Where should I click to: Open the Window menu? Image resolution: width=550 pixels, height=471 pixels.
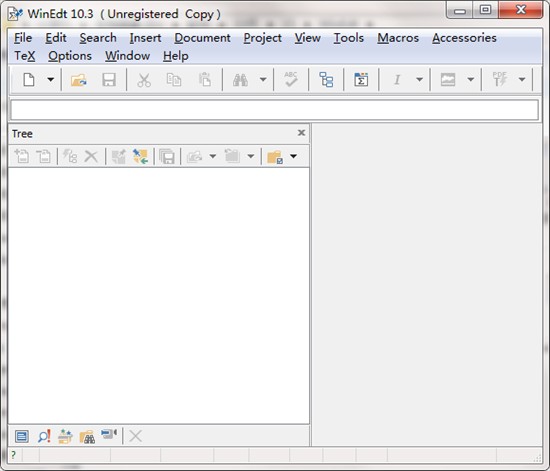[127, 56]
